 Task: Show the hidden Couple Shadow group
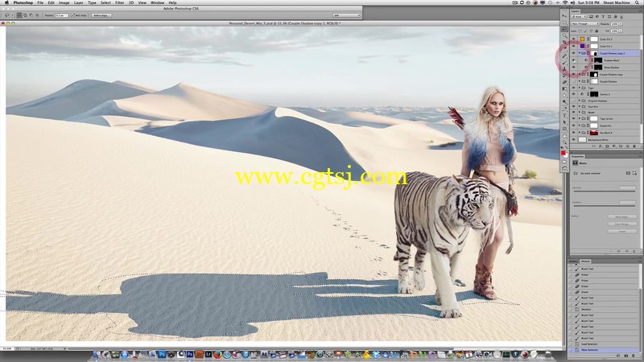tap(574, 81)
